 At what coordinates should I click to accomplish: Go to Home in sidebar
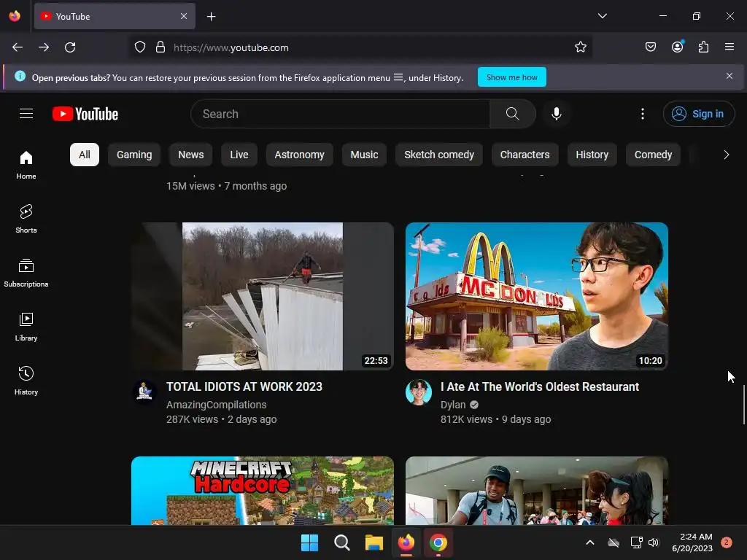(26, 165)
